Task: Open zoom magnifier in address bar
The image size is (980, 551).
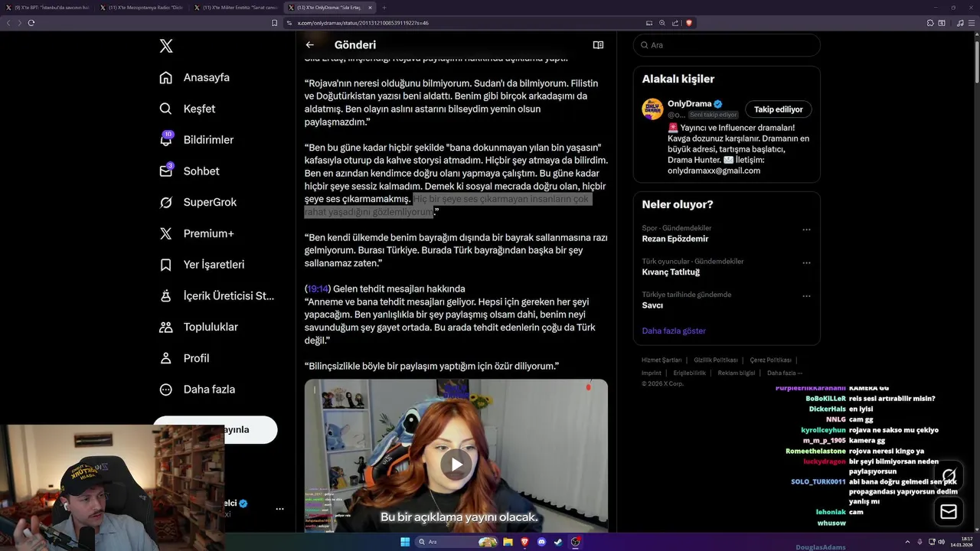Action: 662,23
